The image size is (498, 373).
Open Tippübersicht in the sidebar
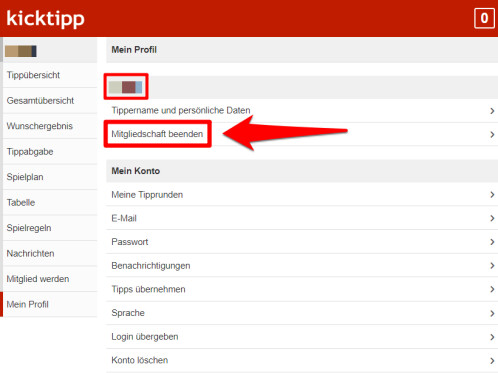50,75
